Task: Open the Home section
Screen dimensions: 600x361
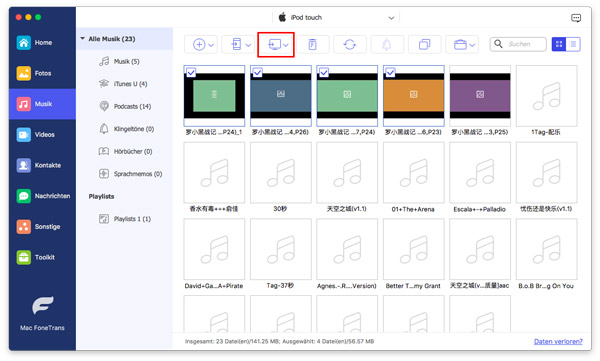Action: click(x=42, y=42)
